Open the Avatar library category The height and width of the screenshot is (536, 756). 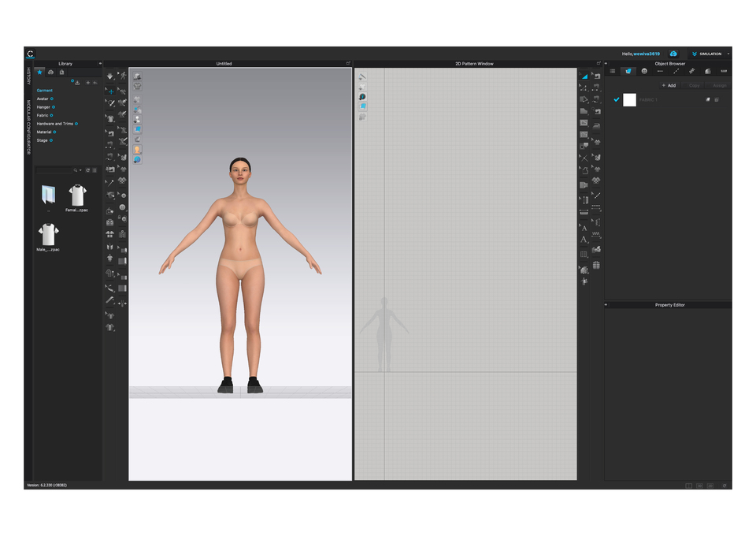point(43,99)
